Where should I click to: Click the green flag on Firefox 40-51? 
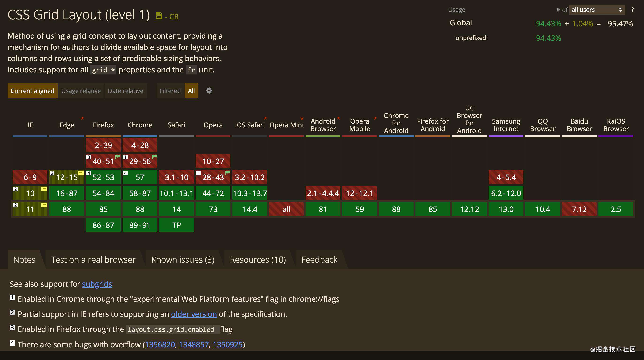tap(118, 157)
